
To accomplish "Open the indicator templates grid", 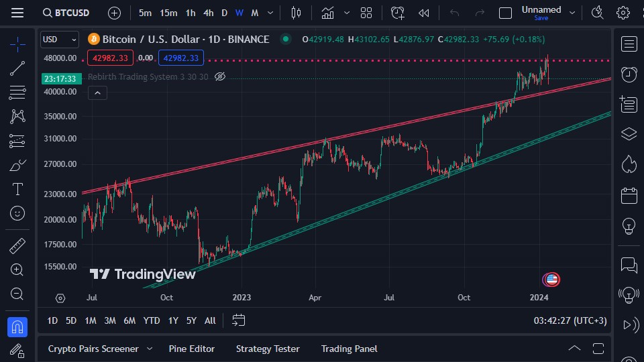I will pyautogui.click(x=366, y=13).
